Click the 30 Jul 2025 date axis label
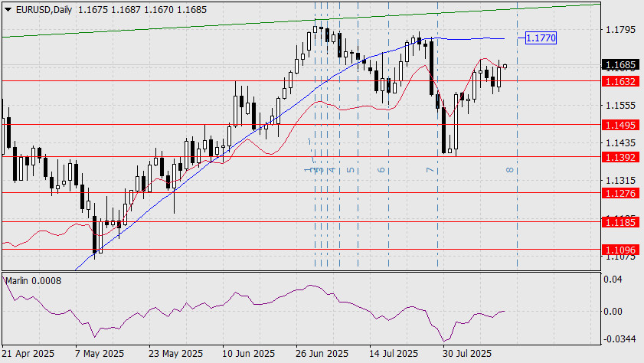The image size is (644, 363). pos(466,354)
